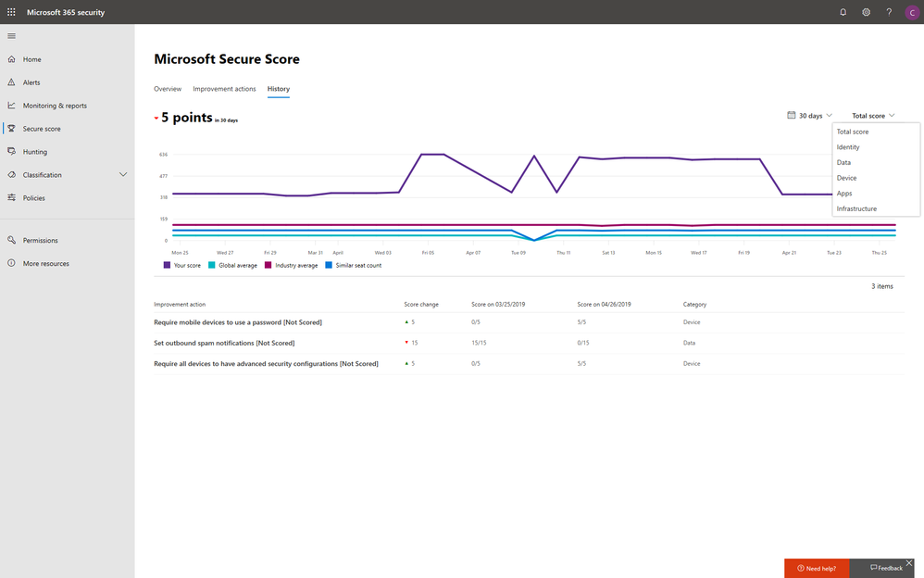Select Infrastructure from the dropdown list
The width and height of the screenshot is (924, 578).
(x=856, y=208)
